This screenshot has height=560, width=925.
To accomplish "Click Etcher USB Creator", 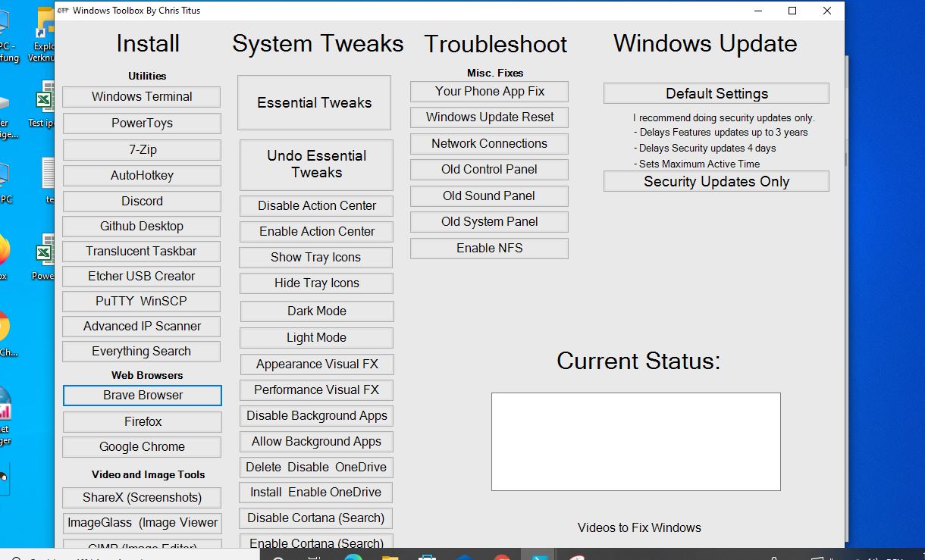I will pos(142,277).
